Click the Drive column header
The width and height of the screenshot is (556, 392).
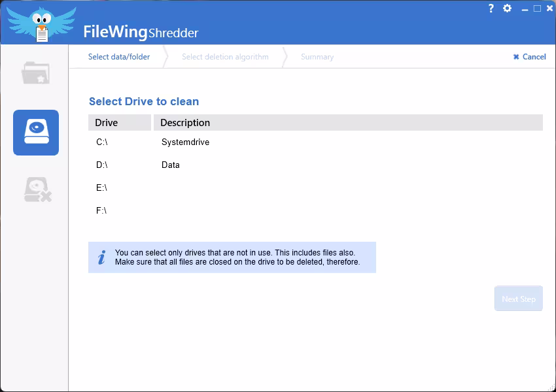[120, 123]
